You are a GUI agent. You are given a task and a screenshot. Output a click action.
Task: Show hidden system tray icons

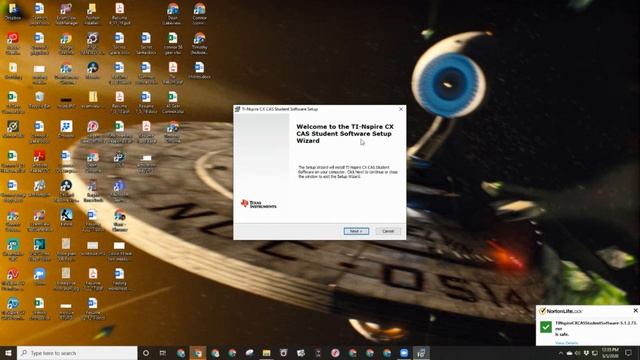561,353
